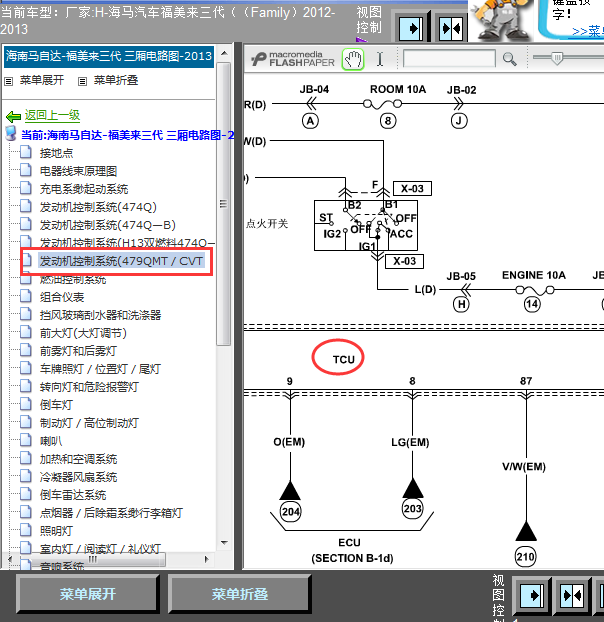The width and height of the screenshot is (604, 622).
Task: Click ENGINE 10A fuse label
Action: click(533, 275)
